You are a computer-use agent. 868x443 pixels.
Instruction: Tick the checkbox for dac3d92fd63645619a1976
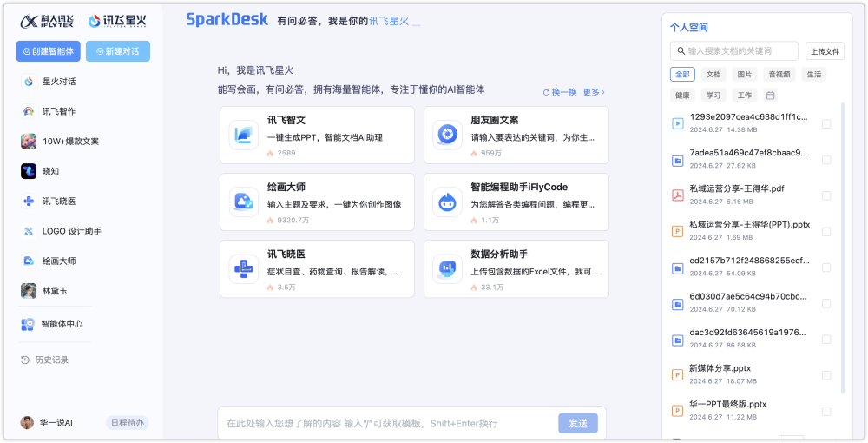pyautogui.click(x=826, y=340)
